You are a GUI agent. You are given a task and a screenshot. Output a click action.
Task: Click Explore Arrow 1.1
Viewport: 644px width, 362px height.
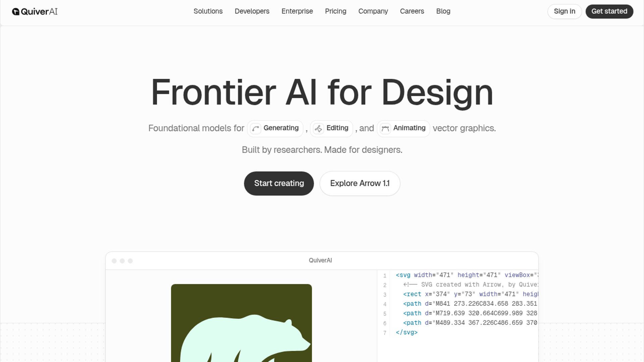click(x=360, y=183)
